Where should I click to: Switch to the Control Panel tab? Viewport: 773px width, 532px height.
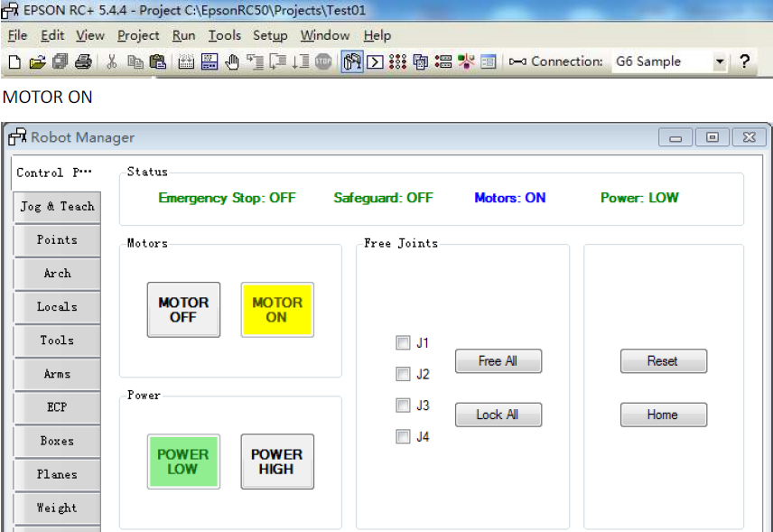[56, 173]
